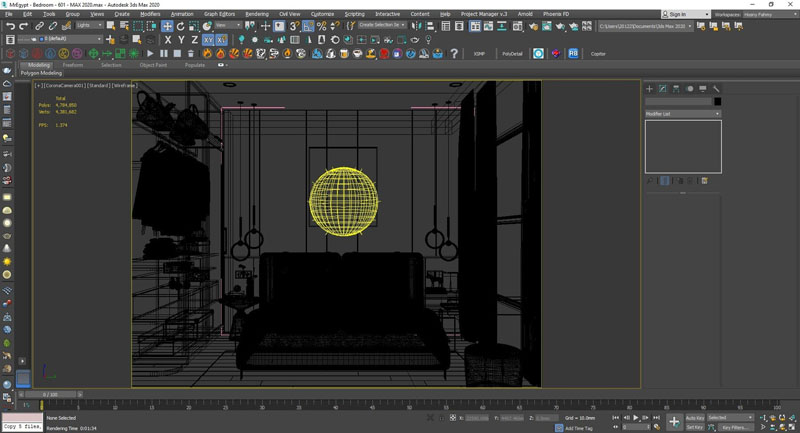Click the question mark help icon
This screenshot has height=433, width=800.
454,54
